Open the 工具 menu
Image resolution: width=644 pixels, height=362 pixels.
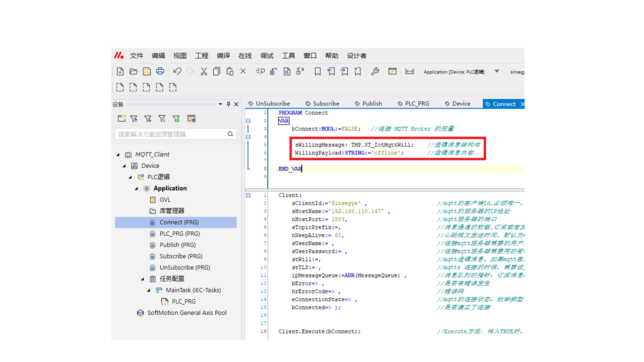[288, 56]
